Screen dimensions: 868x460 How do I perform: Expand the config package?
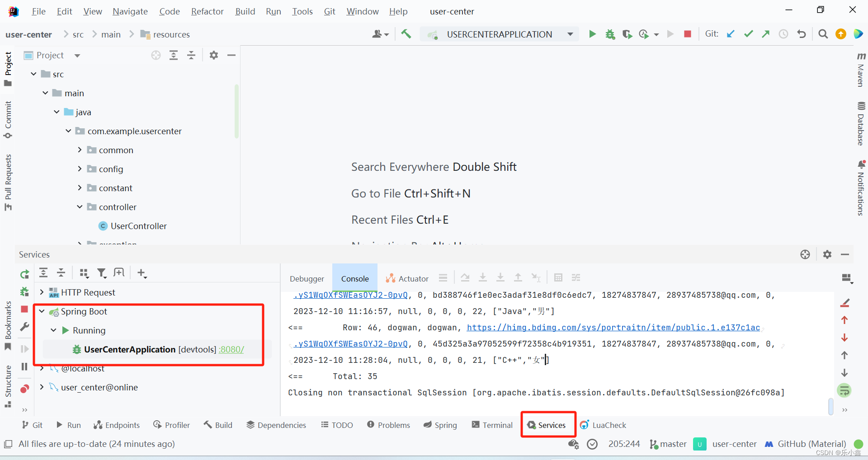80,169
